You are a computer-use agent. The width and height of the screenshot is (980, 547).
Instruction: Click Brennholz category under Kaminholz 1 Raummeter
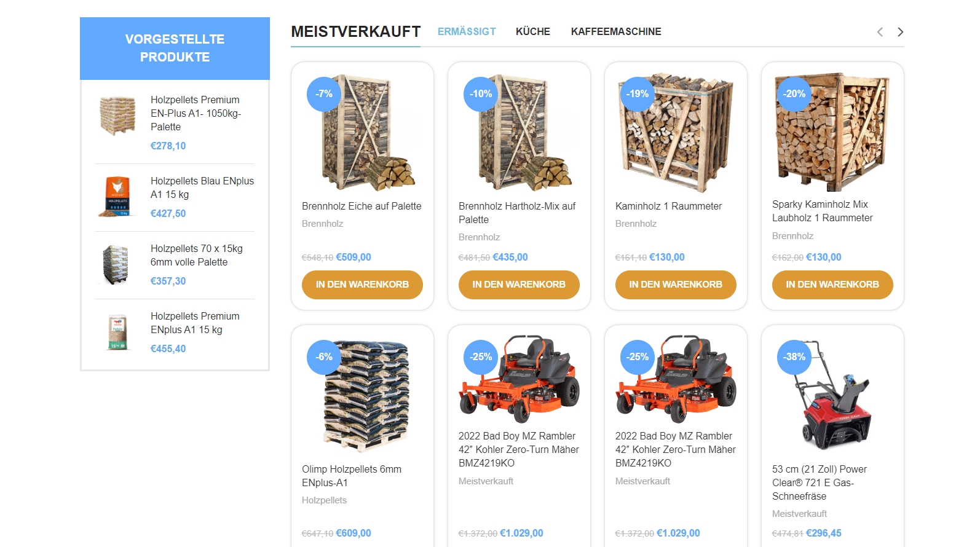pyautogui.click(x=636, y=224)
